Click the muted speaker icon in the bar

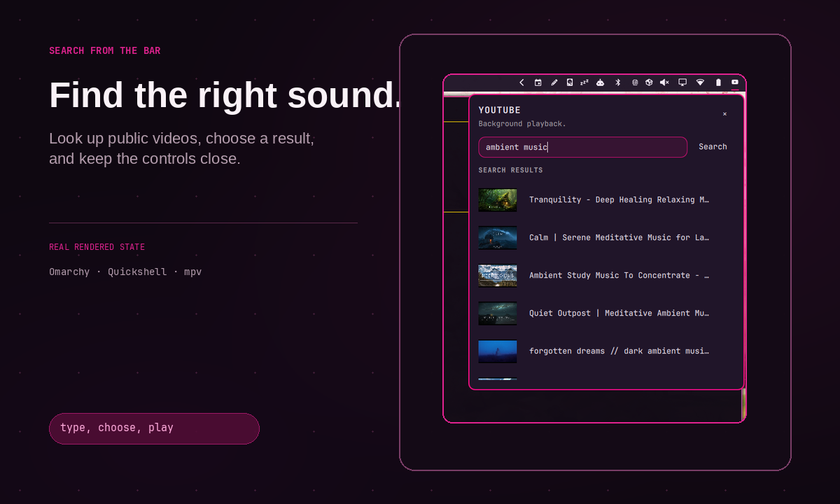pos(664,83)
